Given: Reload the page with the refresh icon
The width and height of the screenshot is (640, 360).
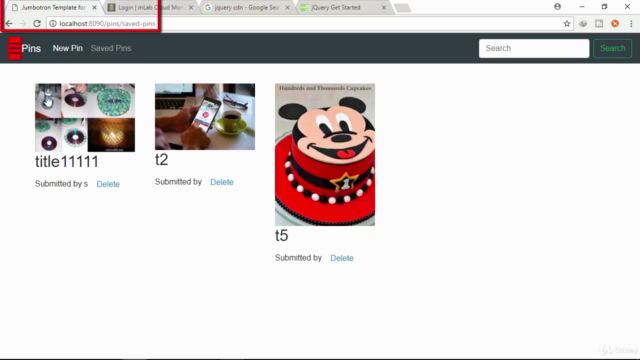Looking at the screenshot, I should [x=37, y=24].
